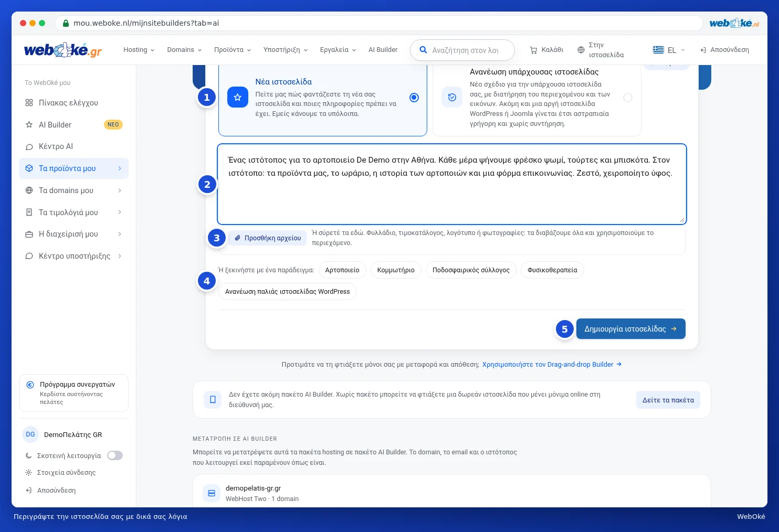Screen dimensions: 779x532
Task: Click the euro icon for Πρόγραμμα συνεργατών
Action: (x=30, y=385)
